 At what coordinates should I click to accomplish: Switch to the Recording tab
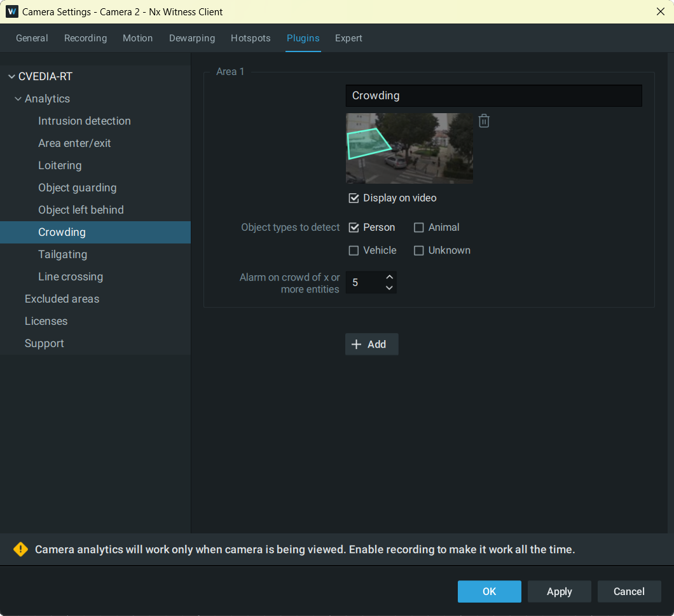coord(86,38)
